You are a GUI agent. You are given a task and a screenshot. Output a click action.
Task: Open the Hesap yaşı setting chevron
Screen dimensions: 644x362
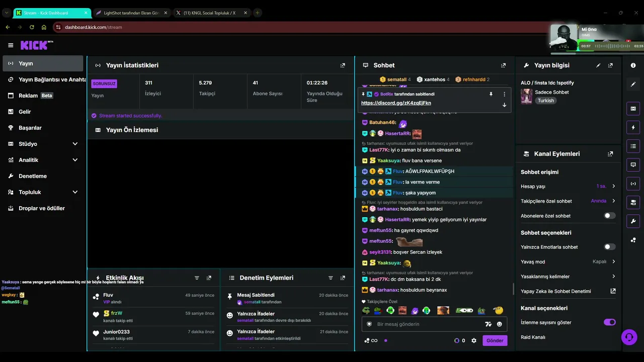coord(613,186)
